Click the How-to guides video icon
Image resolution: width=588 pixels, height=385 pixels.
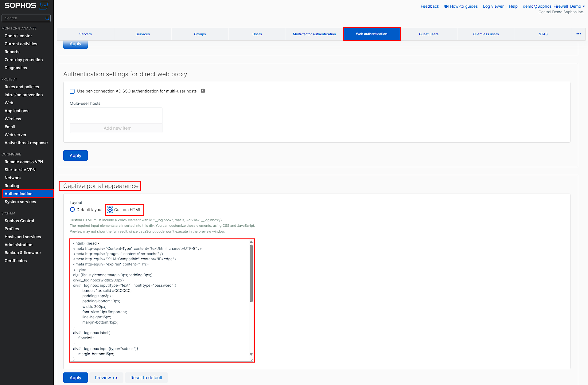tap(446, 6)
